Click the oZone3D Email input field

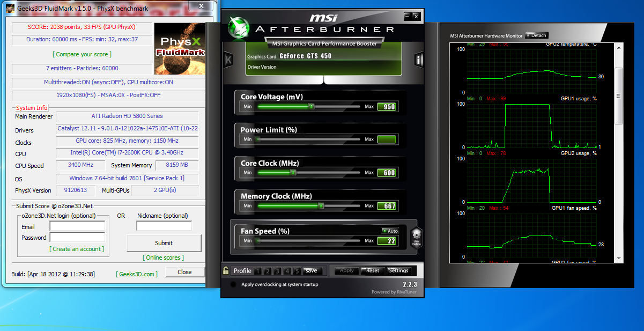tap(77, 226)
